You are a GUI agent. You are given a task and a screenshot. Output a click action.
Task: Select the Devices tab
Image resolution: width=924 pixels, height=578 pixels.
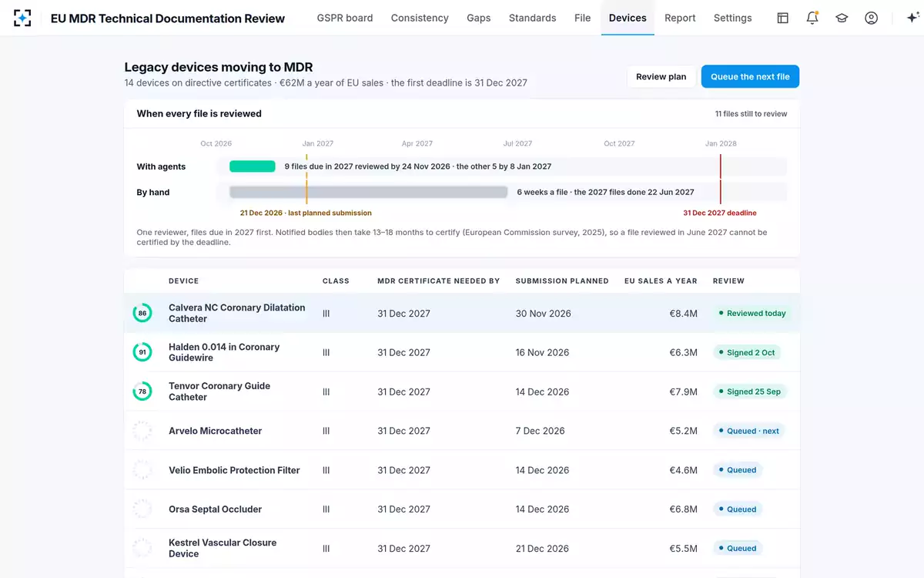point(628,18)
